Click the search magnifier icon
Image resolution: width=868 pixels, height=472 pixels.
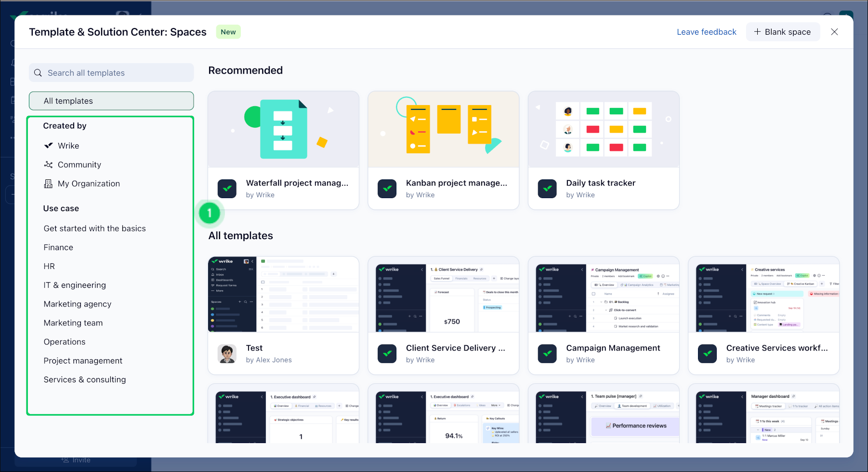tap(38, 73)
